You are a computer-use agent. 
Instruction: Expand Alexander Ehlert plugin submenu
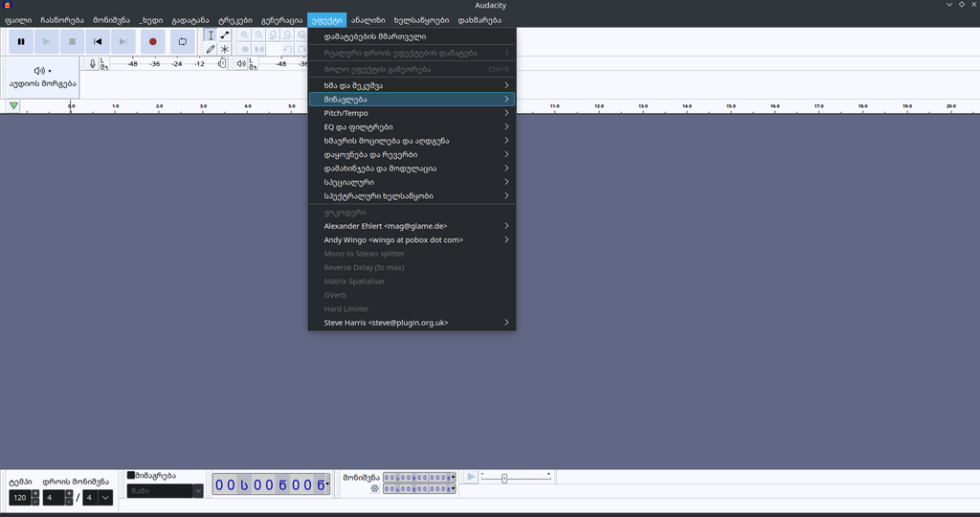pos(412,226)
